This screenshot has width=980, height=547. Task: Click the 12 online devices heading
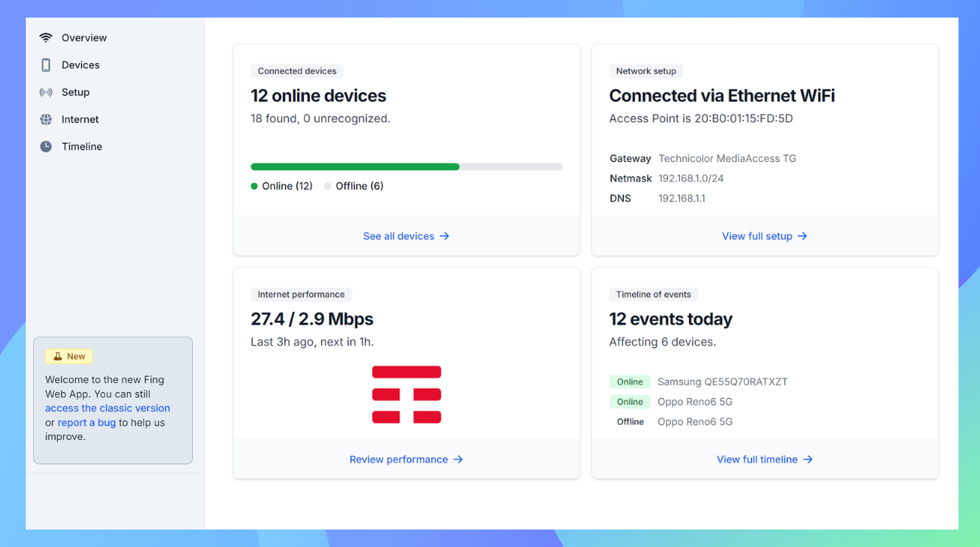pyautogui.click(x=318, y=96)
